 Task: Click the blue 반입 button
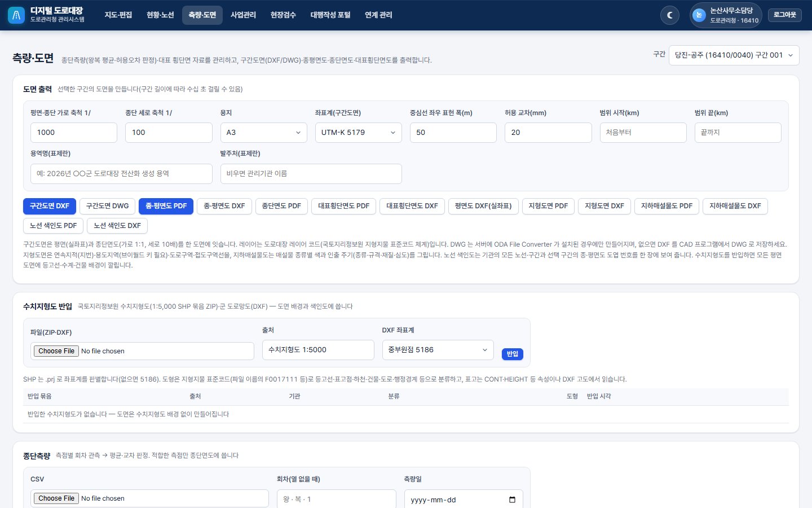513,354
